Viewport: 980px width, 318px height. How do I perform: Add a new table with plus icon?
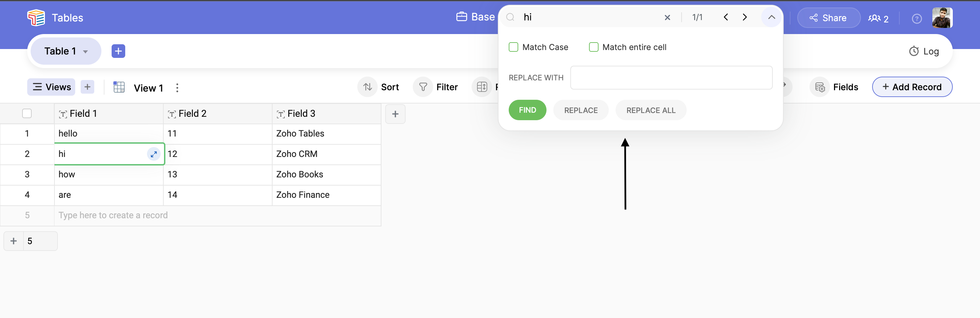tap(118, 51)
